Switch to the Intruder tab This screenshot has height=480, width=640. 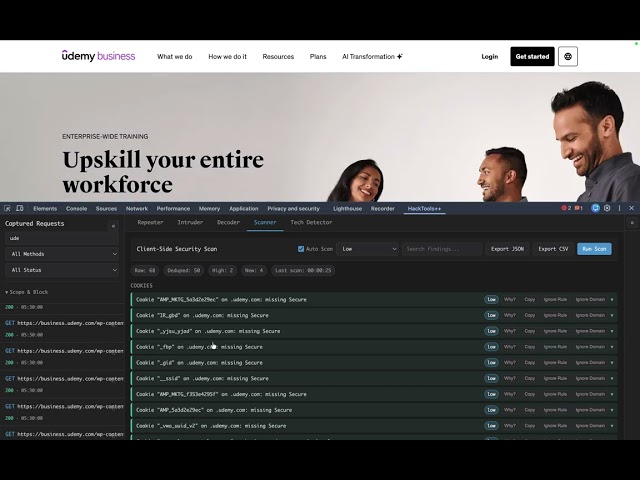coord(190,222)
